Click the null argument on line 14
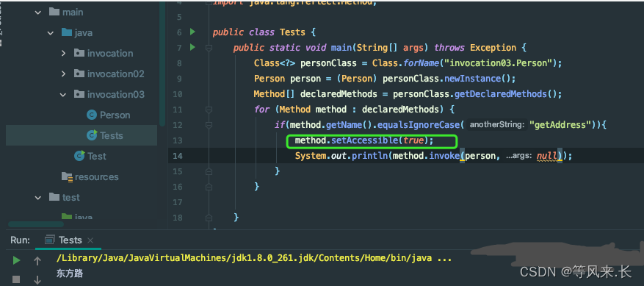The width and height of the screenshot is (644, 286). 546,156
